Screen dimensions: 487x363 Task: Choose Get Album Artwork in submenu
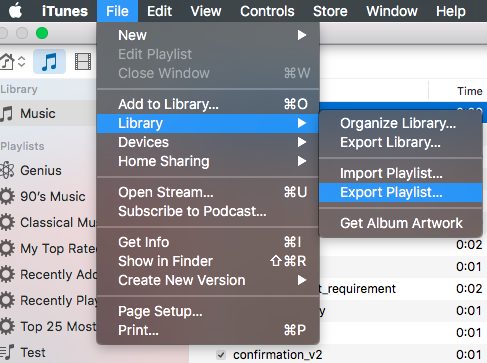(x=400, y=223)
